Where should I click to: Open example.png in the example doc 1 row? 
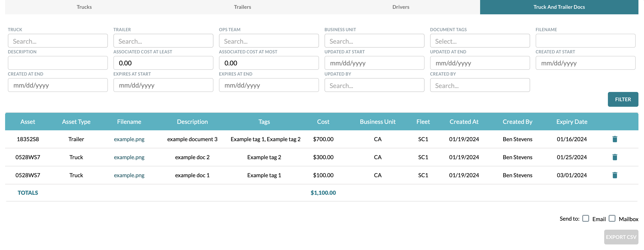coord(129,175)
